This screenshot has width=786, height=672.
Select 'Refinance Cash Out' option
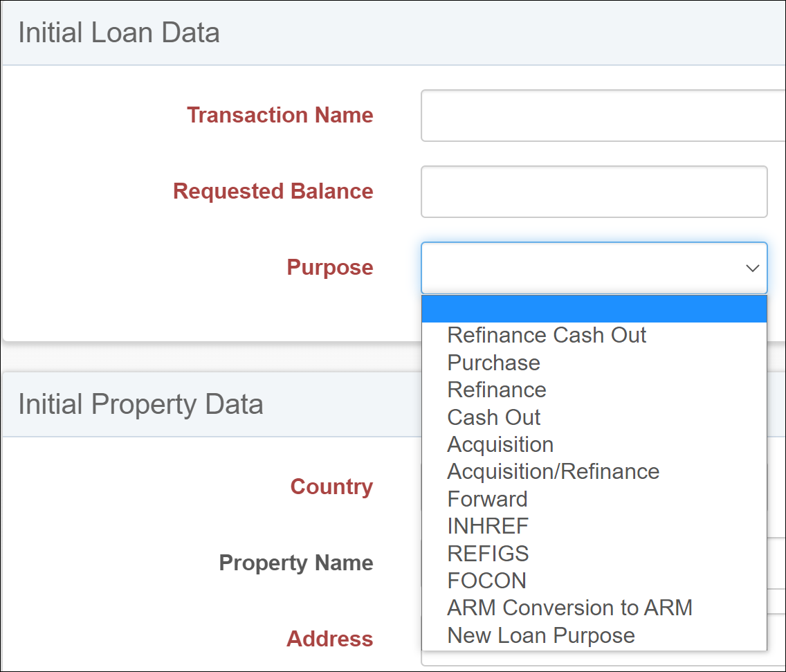coord(547,336)
